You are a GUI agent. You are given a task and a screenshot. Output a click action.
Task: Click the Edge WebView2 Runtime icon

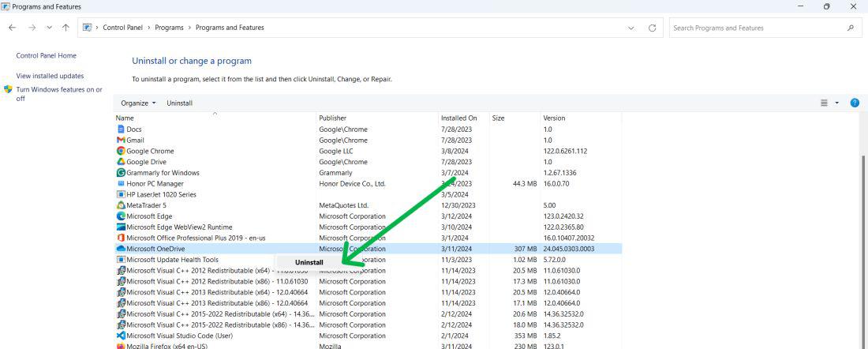tap(122, 227)
